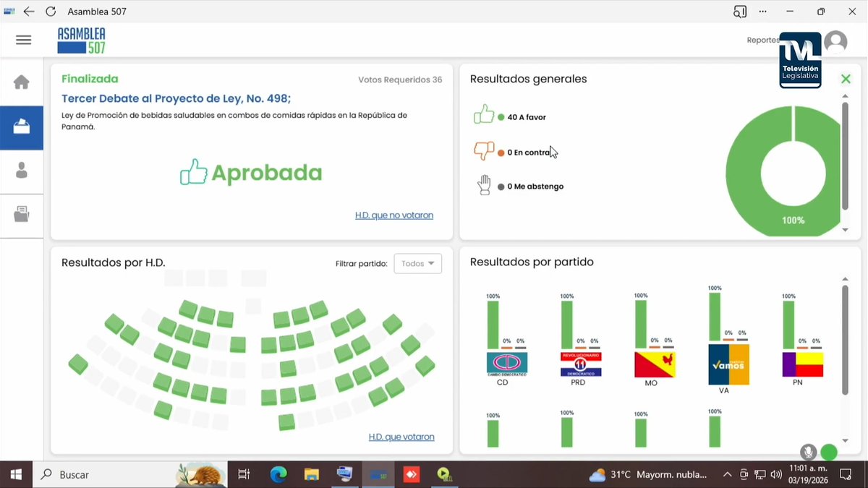Open the title bar more options ellipsis
The height and width of the screenshot is (488, 868).
pyautogui.click(x=763, y=12)
